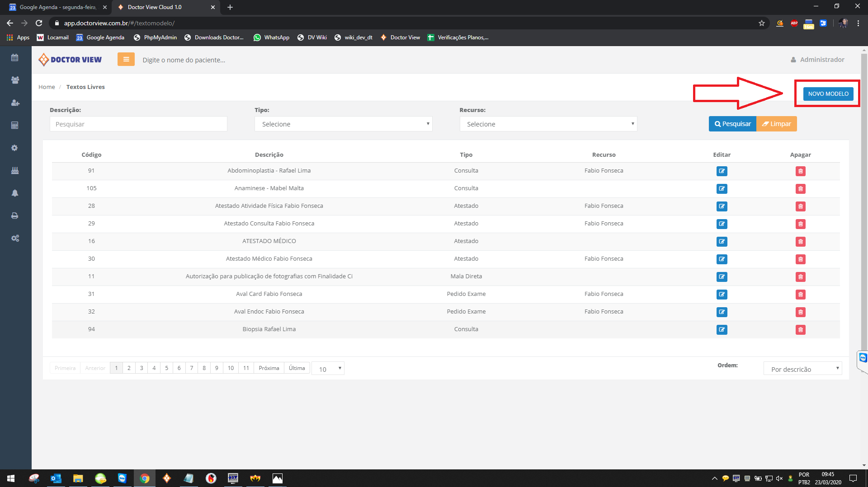Viewport: 868px width, 487px height.
Task: Click the patients group sidebar icon
Action: pyautogui.click(x=15, y=80)
